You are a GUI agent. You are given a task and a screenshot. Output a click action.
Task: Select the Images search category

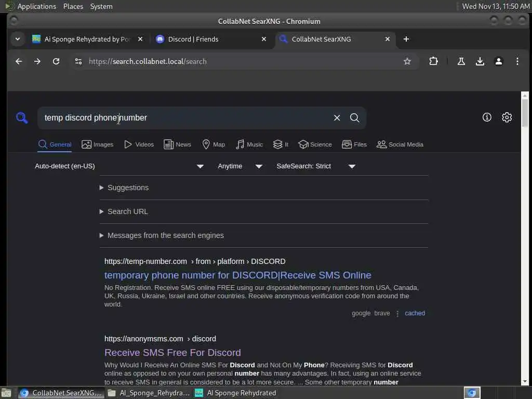tap(97, 144)
